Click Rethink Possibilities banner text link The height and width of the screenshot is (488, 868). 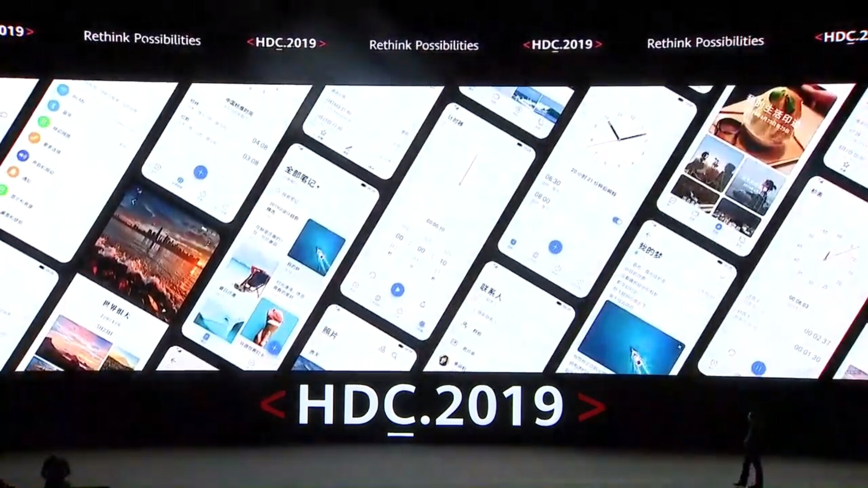pos(142,38)
